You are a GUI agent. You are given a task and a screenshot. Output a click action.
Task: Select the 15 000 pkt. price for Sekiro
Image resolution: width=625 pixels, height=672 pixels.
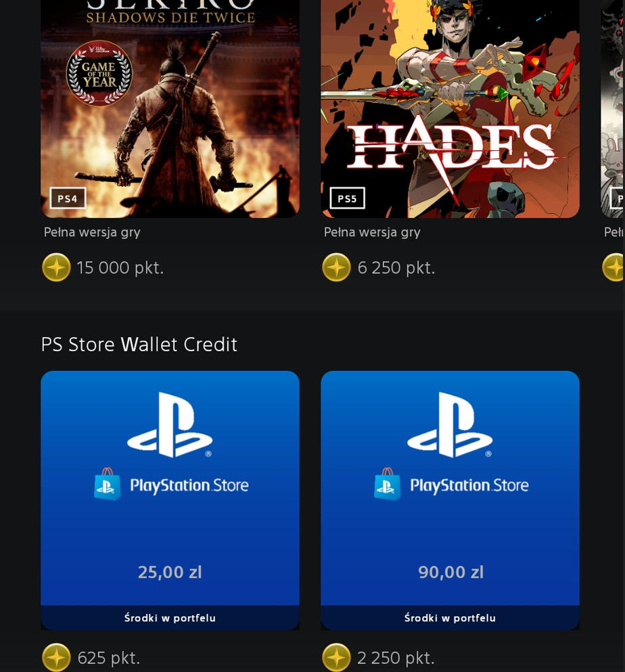point(120,267)
